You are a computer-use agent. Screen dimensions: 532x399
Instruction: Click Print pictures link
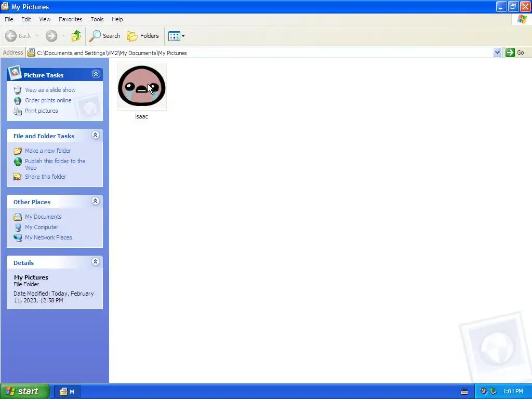pos(42,111)
